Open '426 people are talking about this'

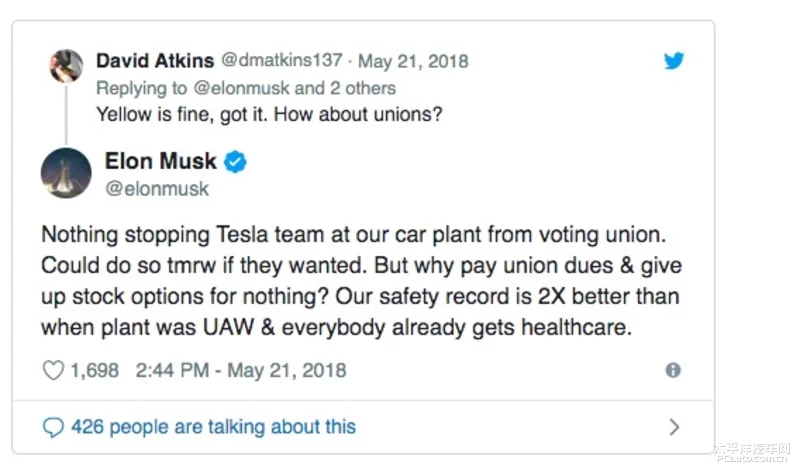click(x=213, y=427)
